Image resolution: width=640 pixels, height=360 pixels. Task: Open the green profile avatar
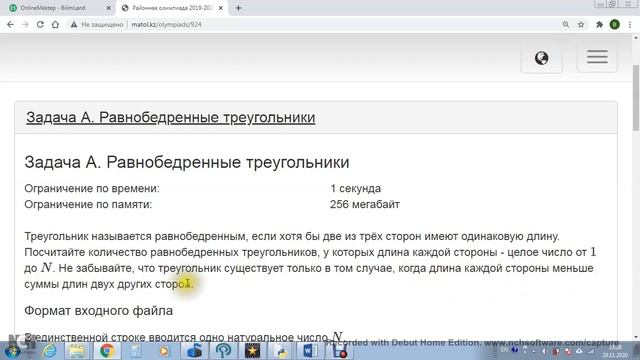[615, 24]
